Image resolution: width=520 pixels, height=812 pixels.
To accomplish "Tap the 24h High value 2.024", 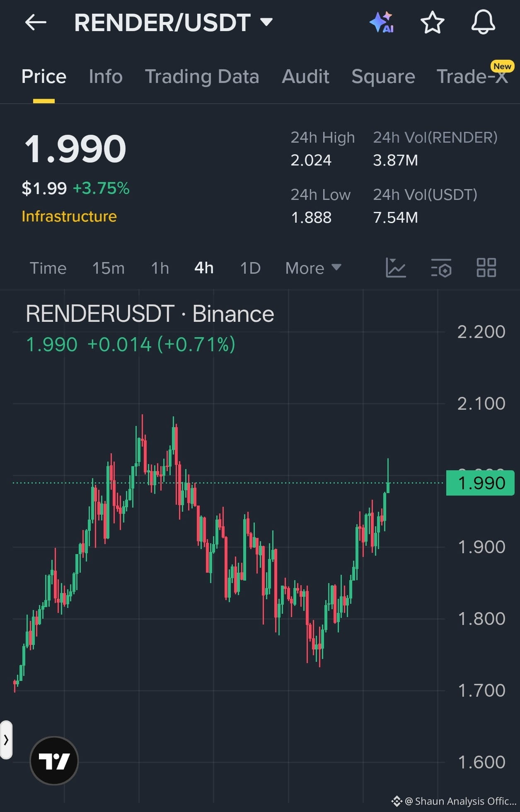I will click(311, 160).
